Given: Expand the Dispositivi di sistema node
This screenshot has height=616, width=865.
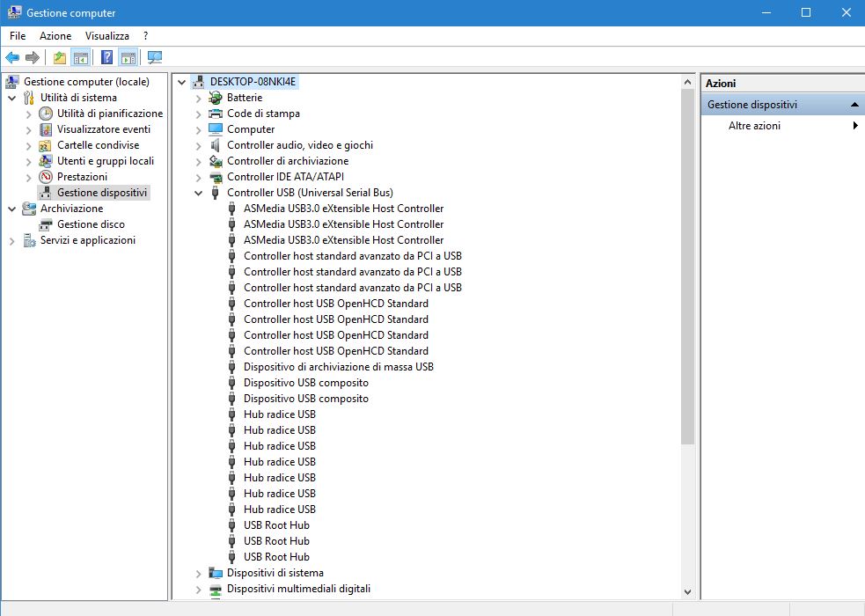Looking at the screenshot, I should click(x=199, y=574).
